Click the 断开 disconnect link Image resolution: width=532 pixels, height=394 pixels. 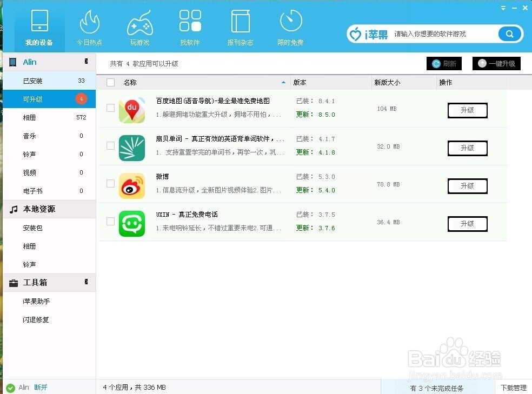pos(41,387)
